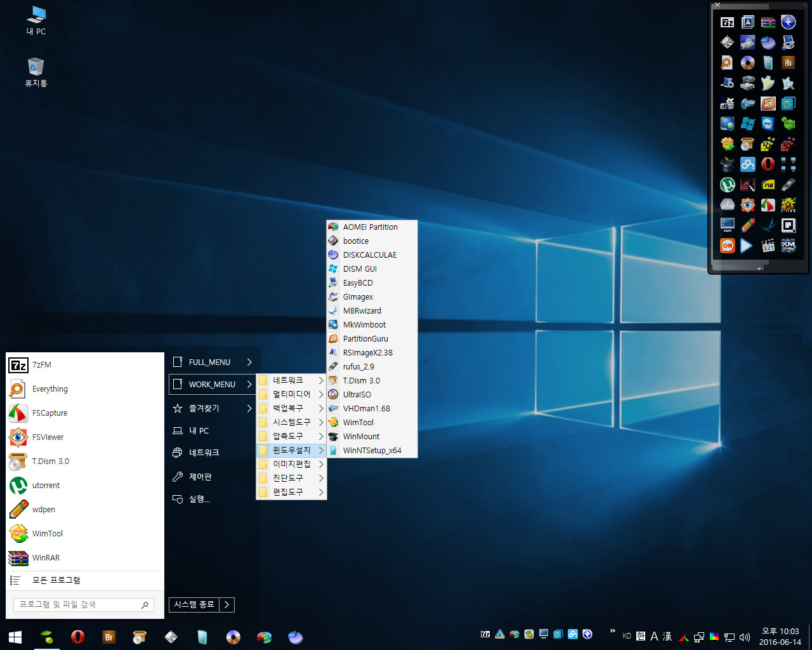Click the 7z icon in the dock panel
The image size is (812, 650).
(x=728, y=22)
